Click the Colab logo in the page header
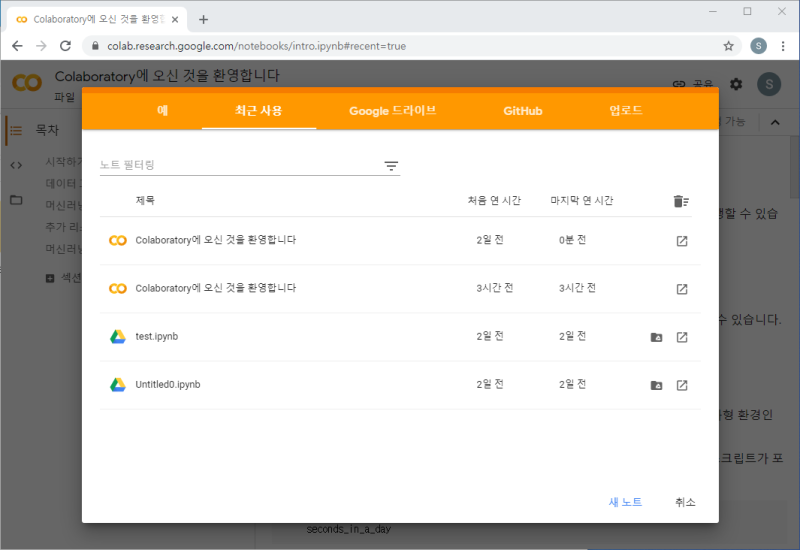The width and height of the screenshot is (800, 550). click(x=27, y=83)
